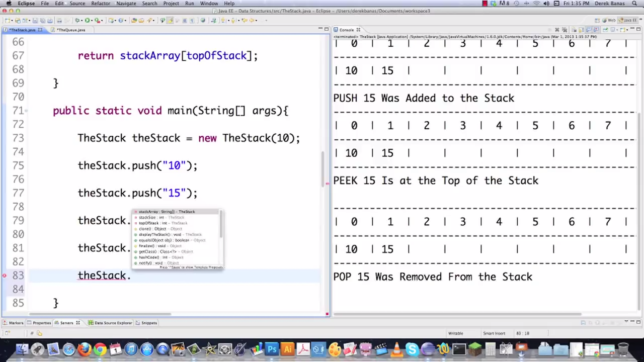Run the program with the green Run button
Screen dimensions: 644x362
click(87, 20)
